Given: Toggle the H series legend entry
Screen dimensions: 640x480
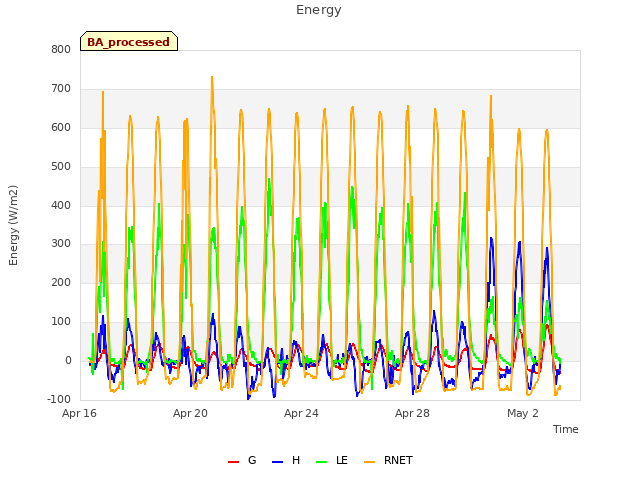Looking at the screenshot, I should [x=286, y=460].
